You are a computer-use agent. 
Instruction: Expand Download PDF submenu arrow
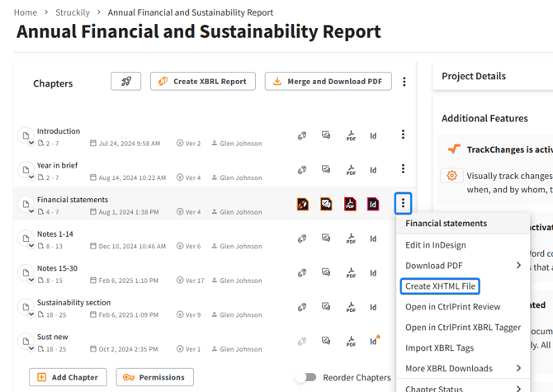tap(518, 266)
